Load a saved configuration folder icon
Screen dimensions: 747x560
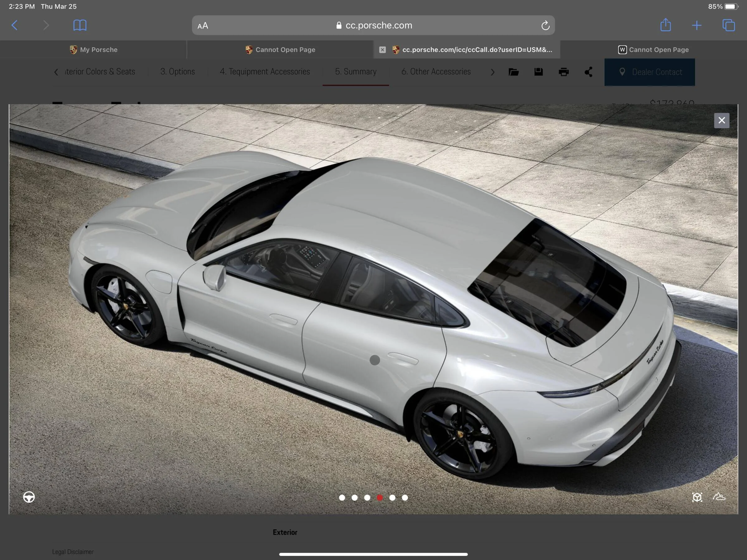(513, 72)
